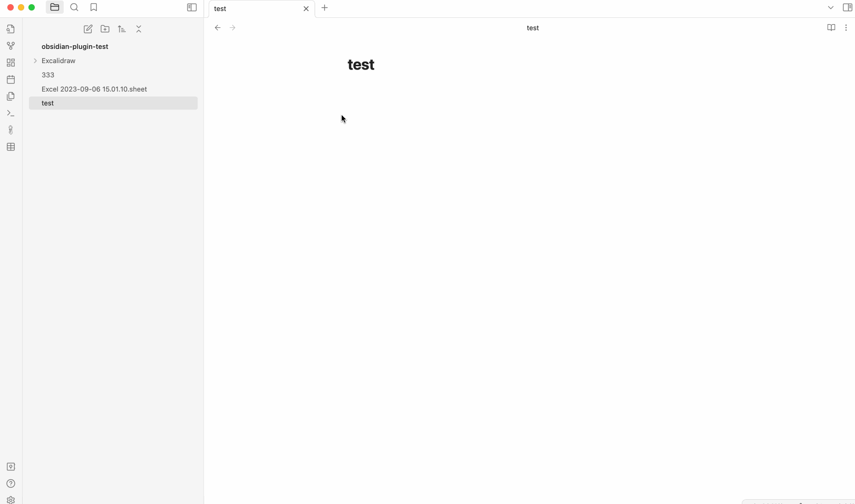The width and height of the screenshot is (855, 504).
Task: Switch to the search panel
Action: tap(74, 7)
